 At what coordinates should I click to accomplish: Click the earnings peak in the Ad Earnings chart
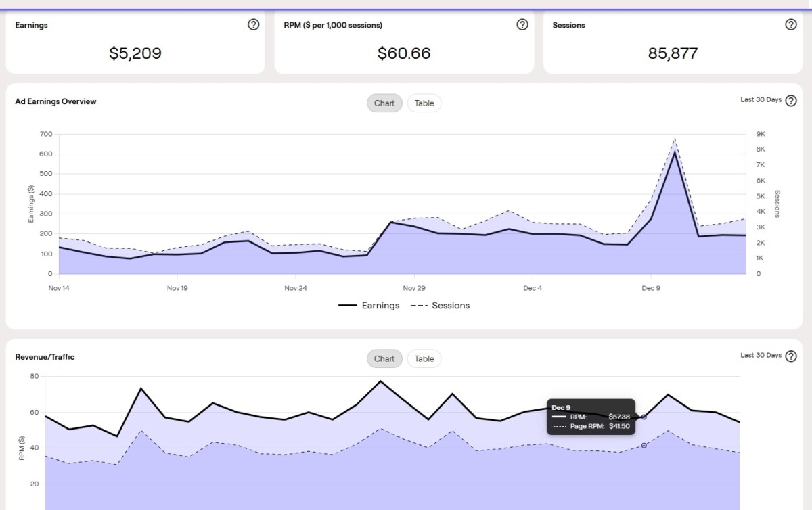(675, 152)
